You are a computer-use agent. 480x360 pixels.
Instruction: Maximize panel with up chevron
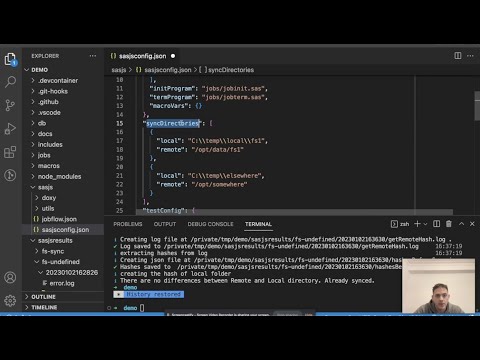coord(461,224)
